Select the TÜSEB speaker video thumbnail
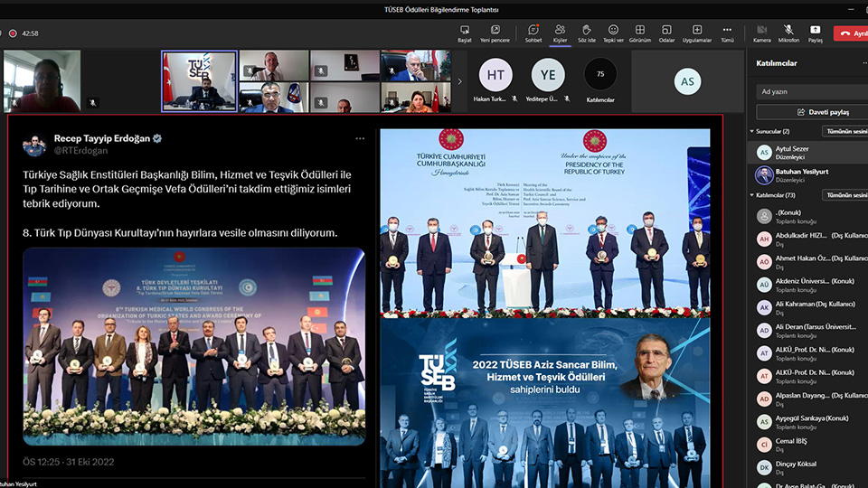 coord(199,81)
